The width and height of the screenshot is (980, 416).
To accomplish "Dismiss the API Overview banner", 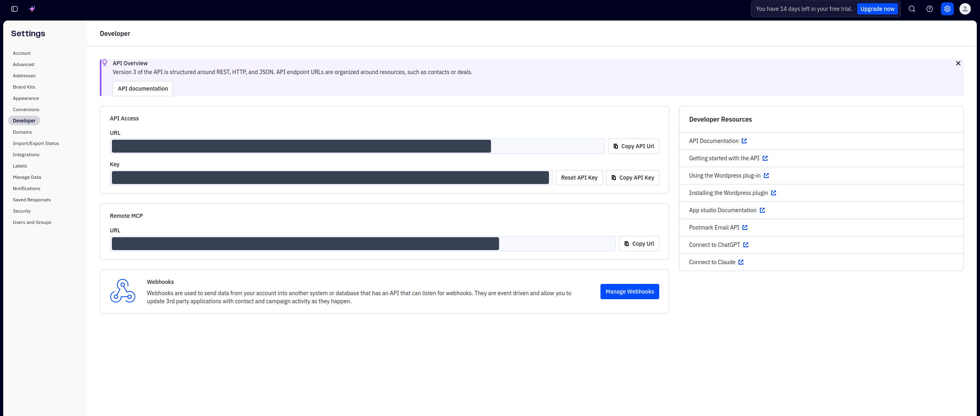I will point(958,63).
